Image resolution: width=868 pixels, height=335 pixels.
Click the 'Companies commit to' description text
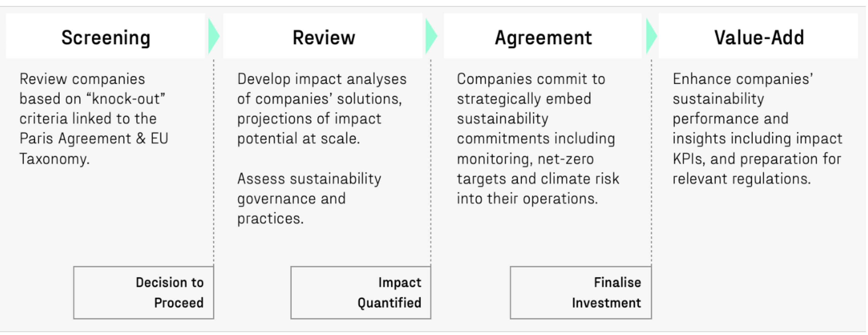pyautogui.click(x=538, y=138)
